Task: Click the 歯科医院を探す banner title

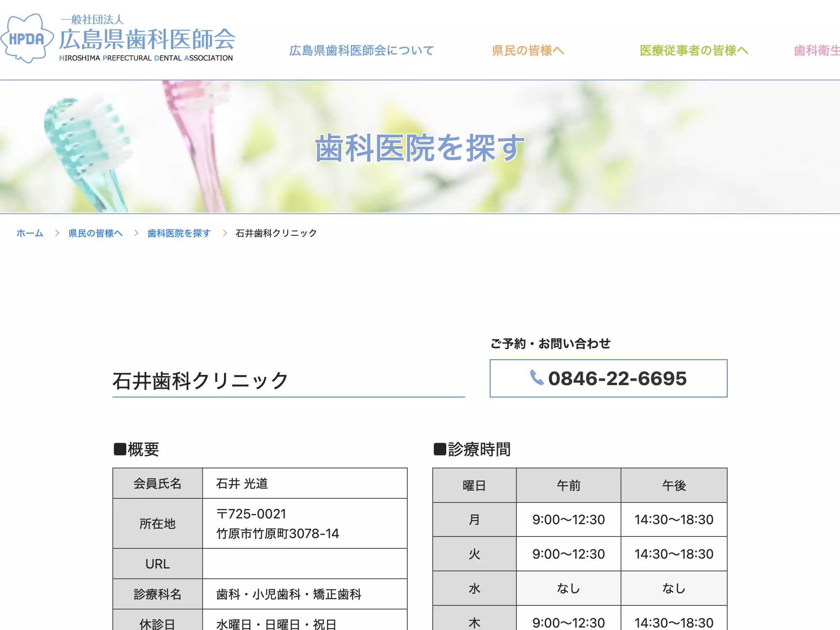Action: click(x=420, y=147)
